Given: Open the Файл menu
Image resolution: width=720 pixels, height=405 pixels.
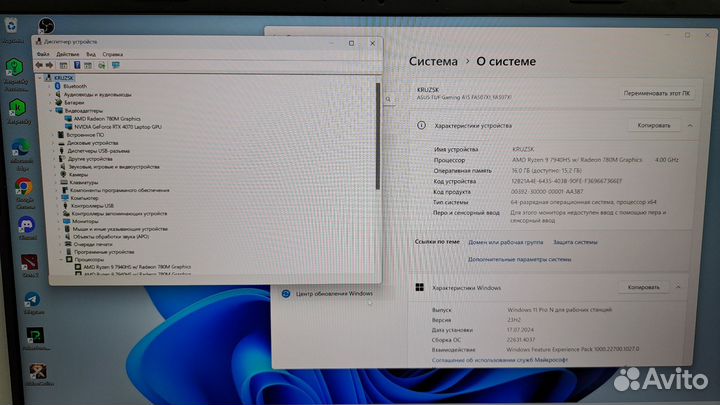Looking at the screenshot, I should tap(43, 54).
